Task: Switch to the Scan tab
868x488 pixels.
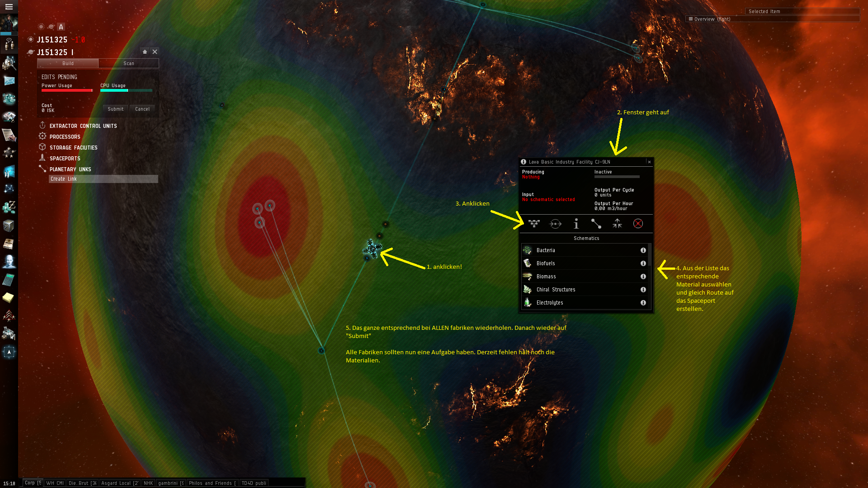Action: pyautogui.click(x=129, y=63)
